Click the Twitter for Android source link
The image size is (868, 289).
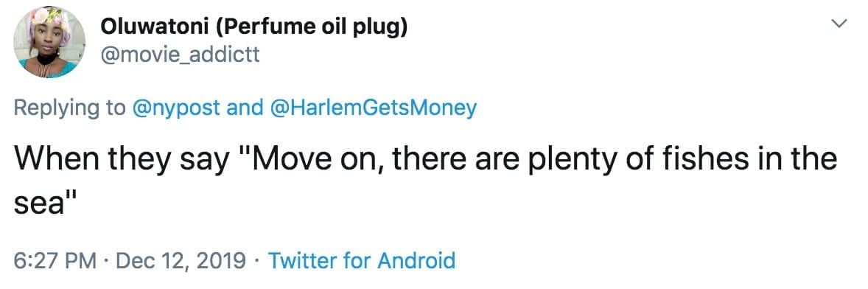362,260
